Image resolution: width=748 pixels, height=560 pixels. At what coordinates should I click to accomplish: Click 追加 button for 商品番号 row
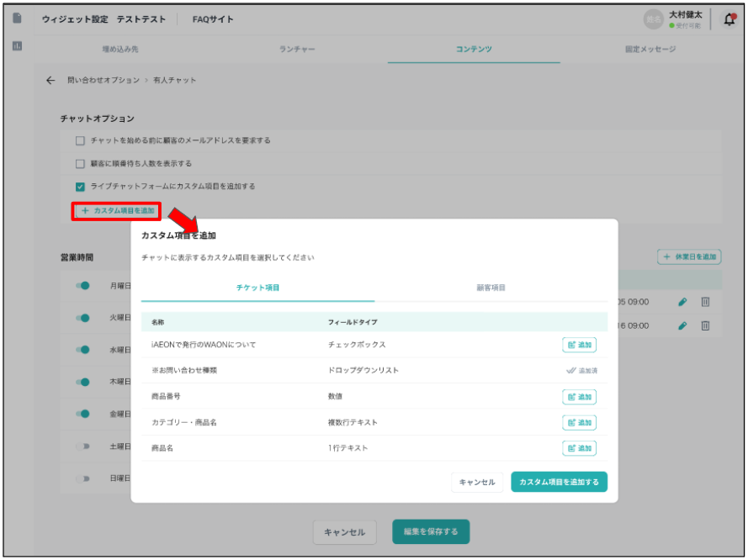579,396
